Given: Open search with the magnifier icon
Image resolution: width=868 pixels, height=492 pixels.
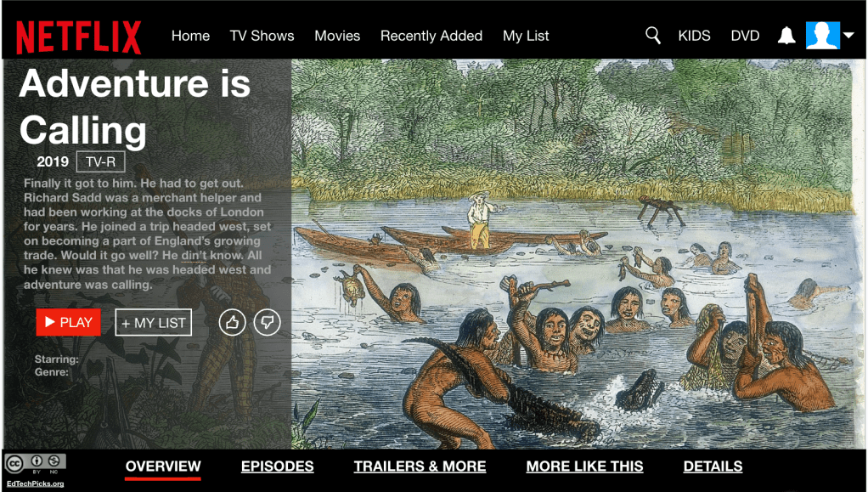Looking at the screenshot, I should [x=652, y=36].
